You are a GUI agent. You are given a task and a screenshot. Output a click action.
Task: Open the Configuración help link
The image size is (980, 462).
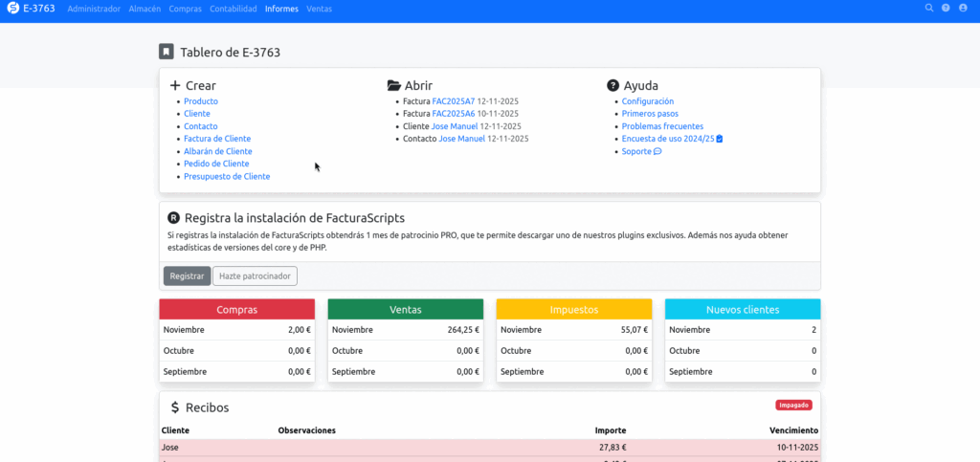pyautogui.click(x=648, y=101)
